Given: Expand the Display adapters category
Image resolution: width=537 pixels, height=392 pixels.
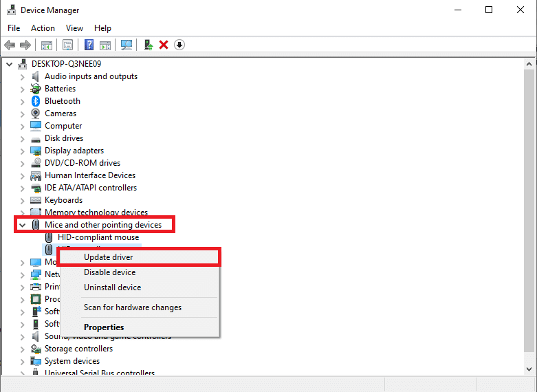Looking at the screenshot, I should [x=22, y=151].
